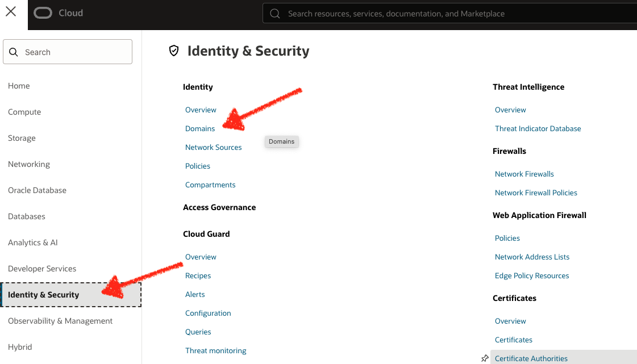
Task: Go to Network Address Lists
Action: (532, 257)
